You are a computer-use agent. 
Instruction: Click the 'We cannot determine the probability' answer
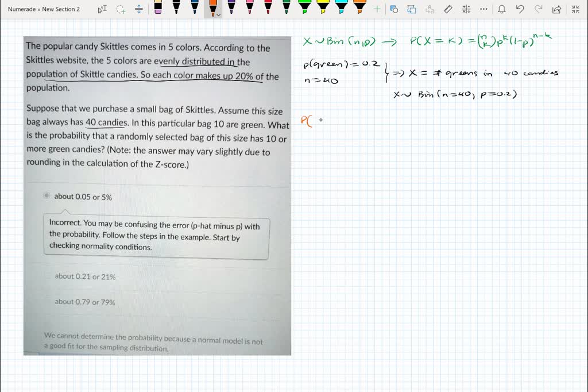point(153,341)
